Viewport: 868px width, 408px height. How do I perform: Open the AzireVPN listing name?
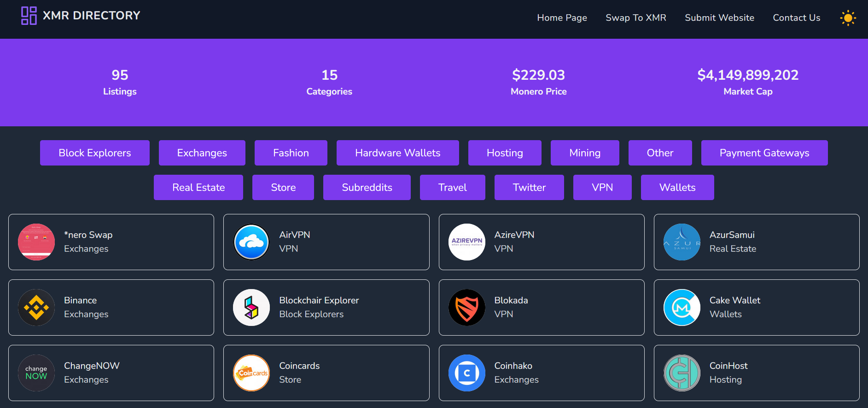tap(514, 235)
